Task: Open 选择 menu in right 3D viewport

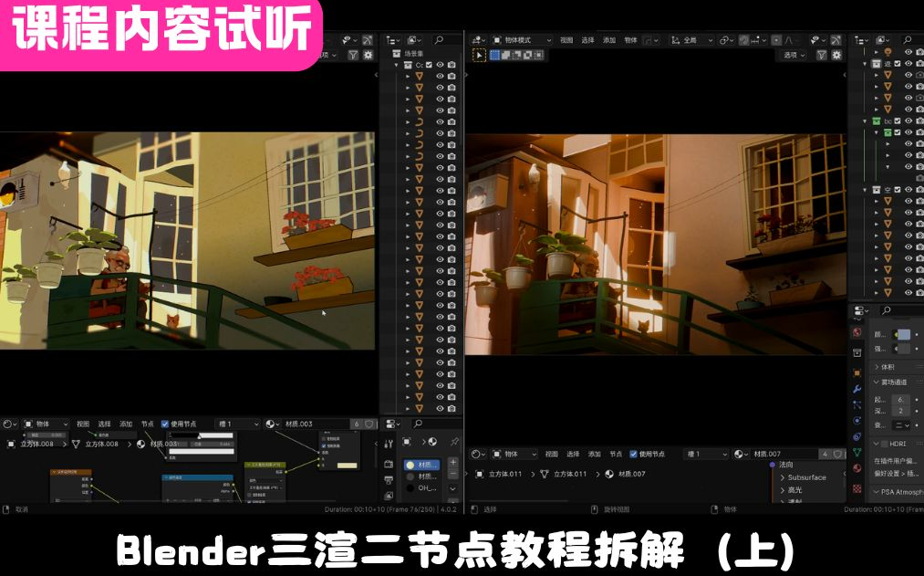Action: coord(587,40)
